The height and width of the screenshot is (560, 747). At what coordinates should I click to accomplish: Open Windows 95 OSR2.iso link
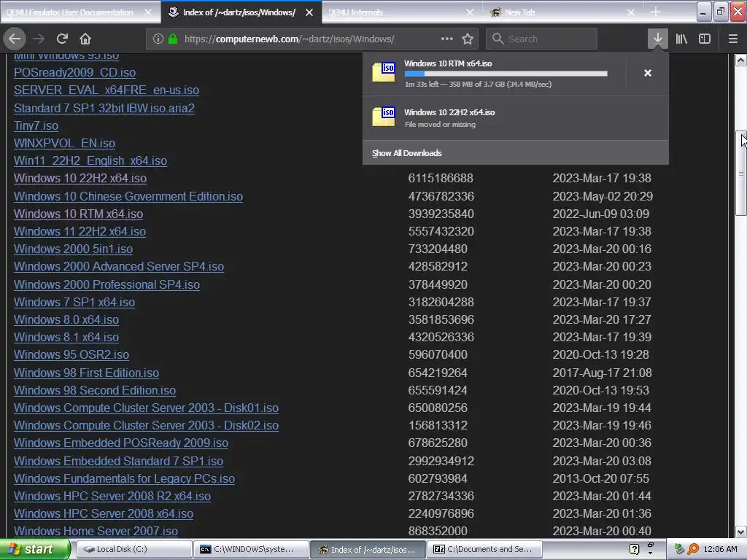pos(71,355)
